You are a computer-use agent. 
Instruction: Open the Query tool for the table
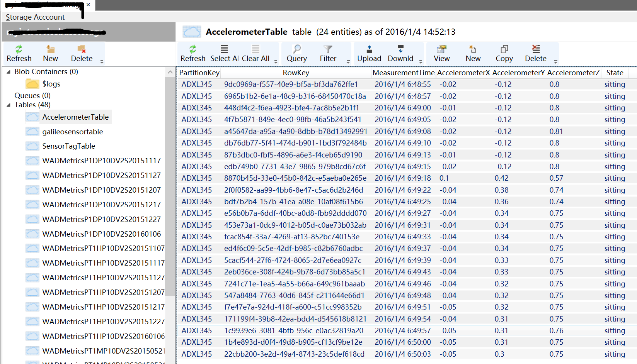pyautogui.click(x=296, y=53)
